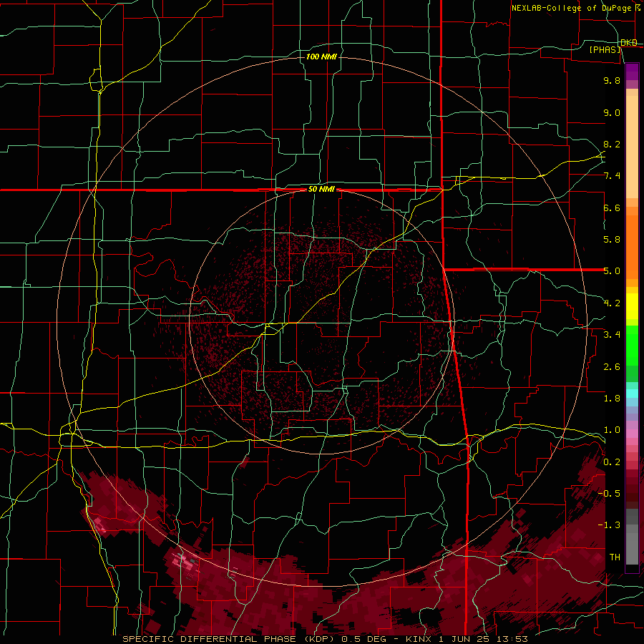Image resolution: width=644 pixels, height=644 pixels.
Task: Click the 7.4 legend scale value
Action: 612,176
